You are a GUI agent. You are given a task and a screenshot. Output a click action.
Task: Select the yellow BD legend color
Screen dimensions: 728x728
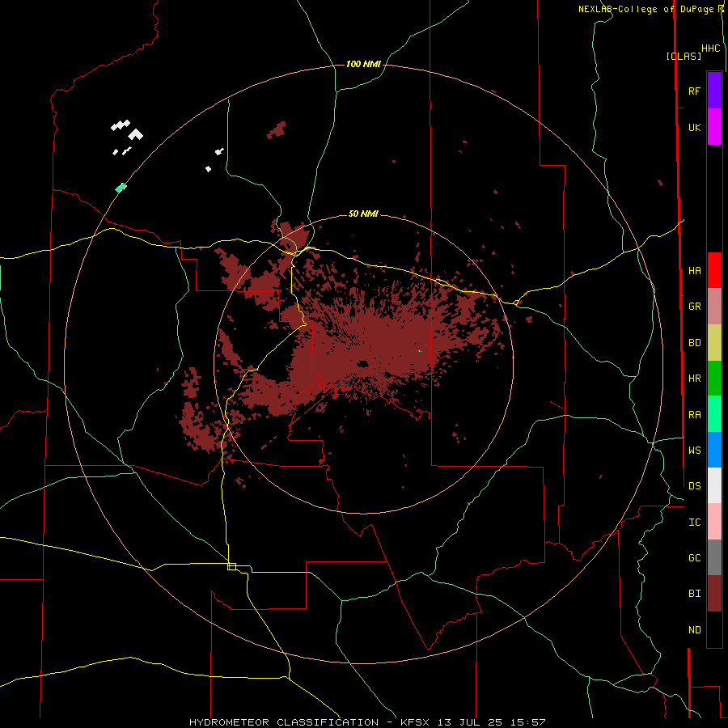pyautogui.click(x=714, y=343)
